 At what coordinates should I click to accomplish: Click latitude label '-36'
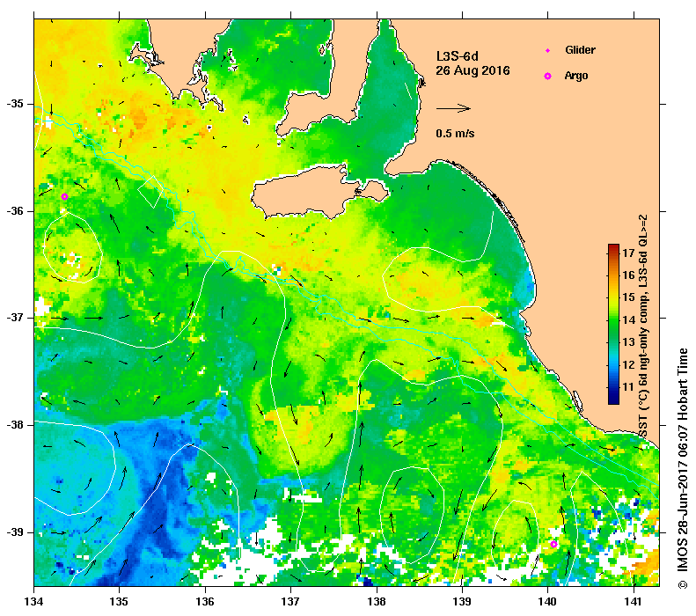click(x=15, y=211)
